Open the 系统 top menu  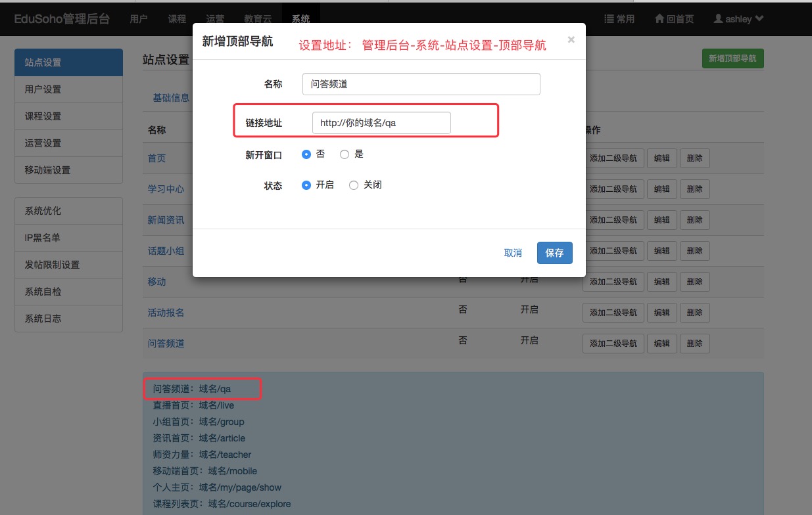pyautogui.click(x=300, y=19)
